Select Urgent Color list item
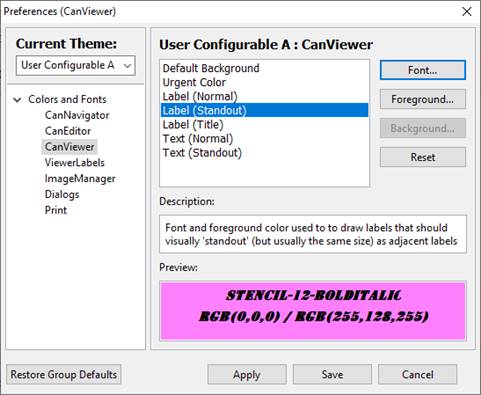 (x=264, y=82)
